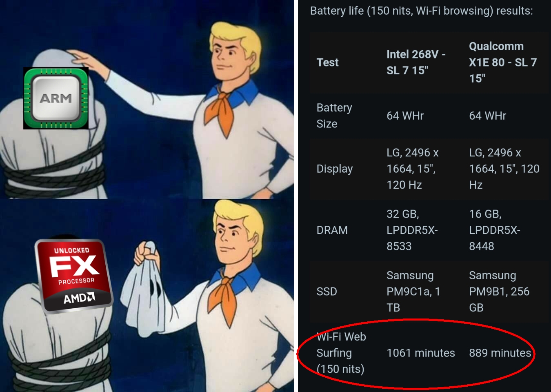
Task: Click the SSD row label
Action: click(x=327, y=292)
